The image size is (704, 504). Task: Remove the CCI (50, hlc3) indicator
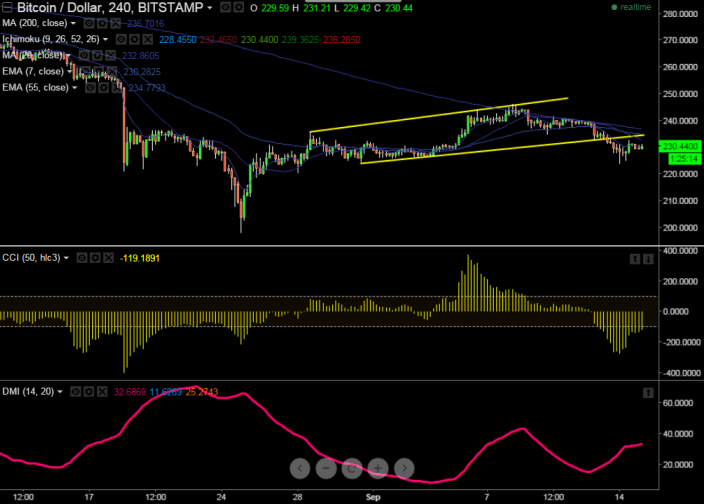tap(109, 258)
